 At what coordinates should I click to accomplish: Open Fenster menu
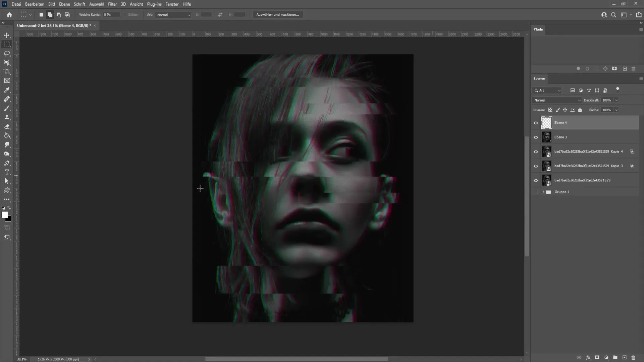tap(172, 4)
